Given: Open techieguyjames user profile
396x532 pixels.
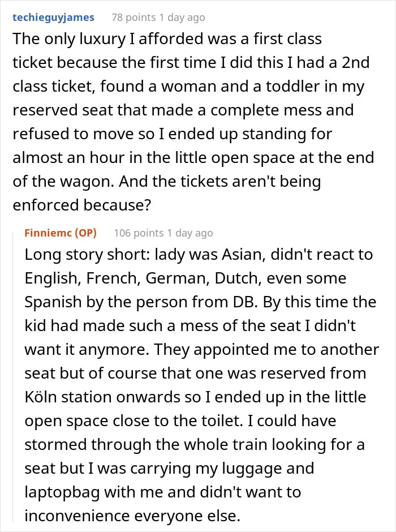Looking at the screenshot, I should pyautogui.click(x=53, y=18).
